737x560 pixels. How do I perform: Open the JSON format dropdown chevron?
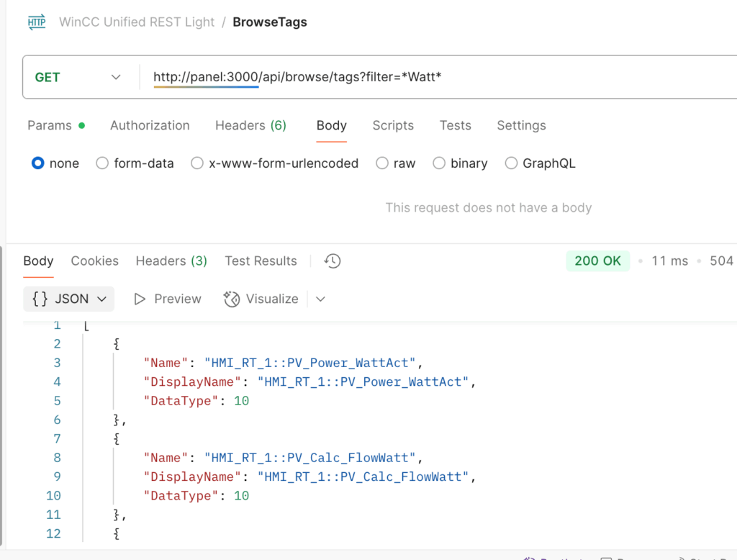pyautogui.click(x=102, y=299)
